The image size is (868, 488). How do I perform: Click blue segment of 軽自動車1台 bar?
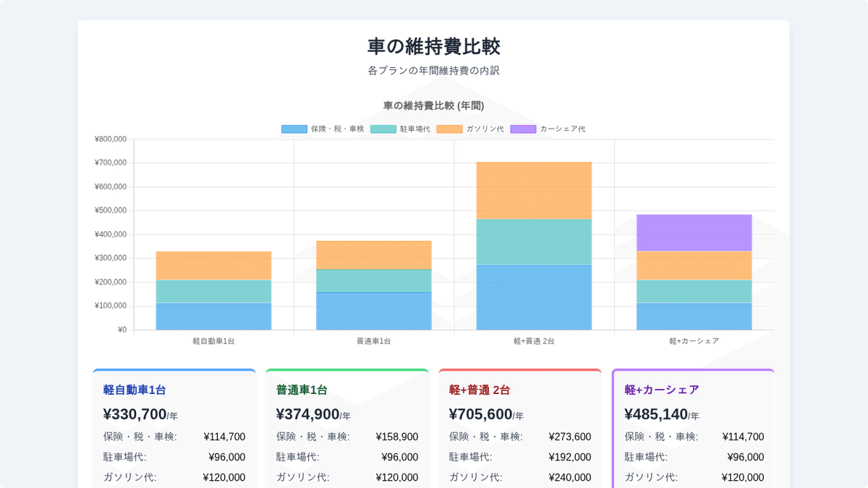(x=213, y=317)
